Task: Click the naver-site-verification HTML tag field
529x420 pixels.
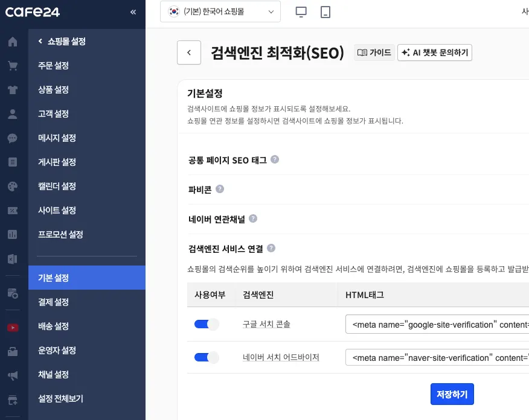Action: pyautogui.click(x=437, y=357)
